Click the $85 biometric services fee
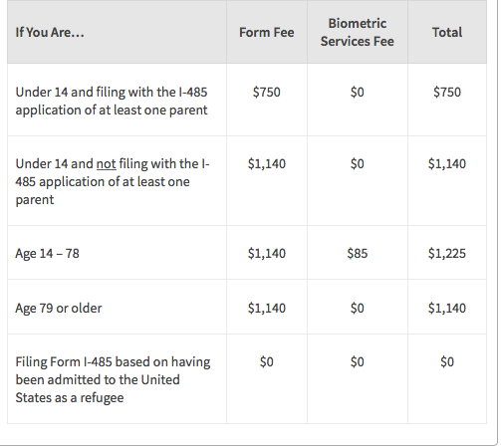Screen dimensions: 501x448 (358, 254)
